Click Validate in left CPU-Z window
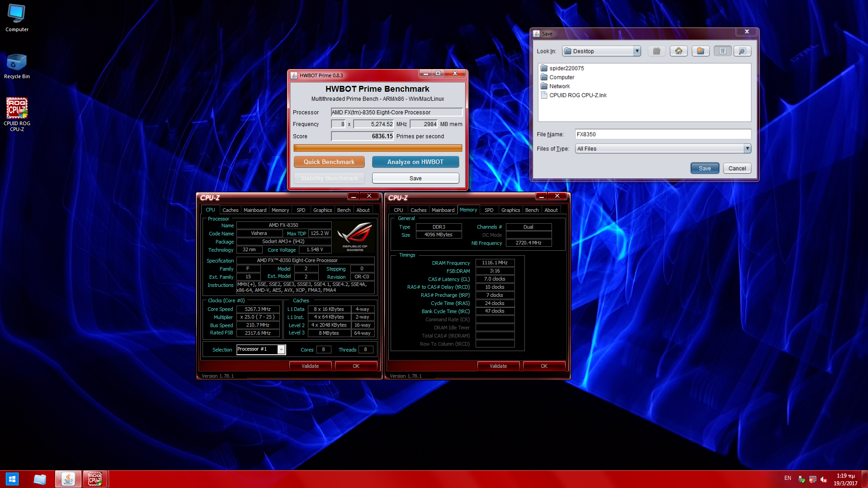Screen dimensions: 868x488 (310, 366)
